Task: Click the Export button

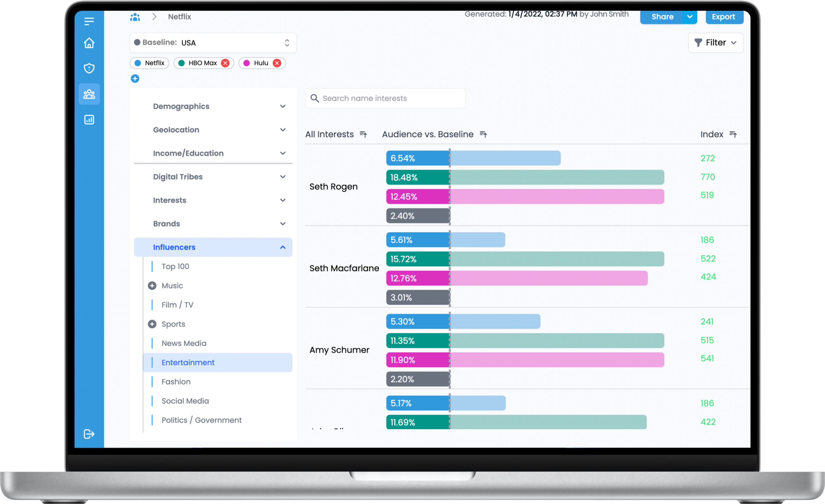Action: click(x=723, y=17)
